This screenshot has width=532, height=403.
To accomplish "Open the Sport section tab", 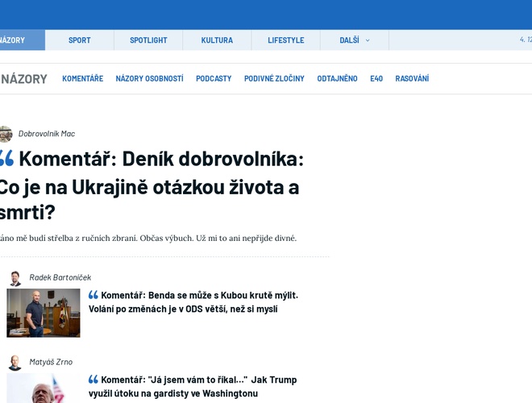I will pos(79,40).
